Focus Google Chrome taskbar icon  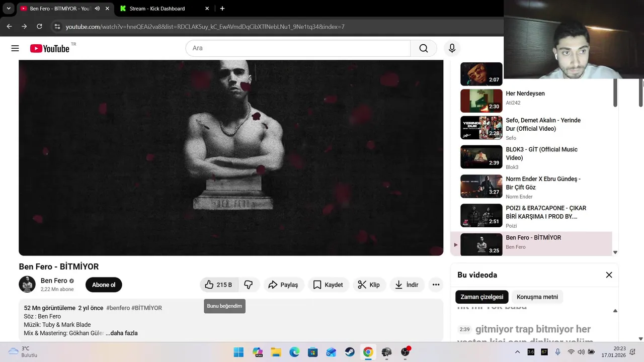pyautogui.click(x=368, y=352)
